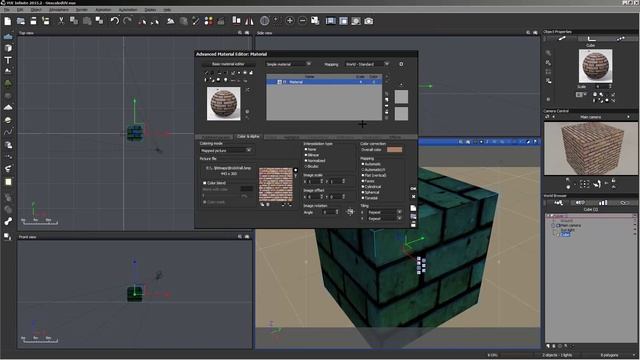Select Main camera in the World Browser tree
This screenshot has width=640, height=360.
570,225
